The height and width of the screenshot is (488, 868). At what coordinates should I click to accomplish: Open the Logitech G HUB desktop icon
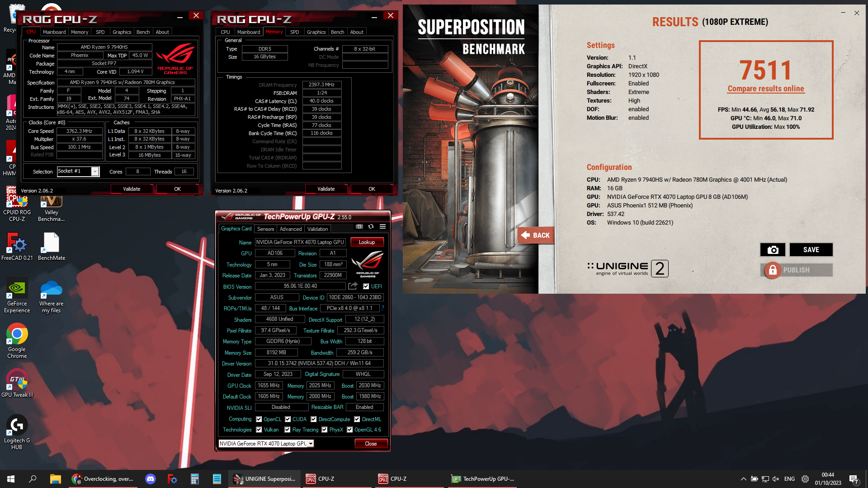click(17, 432)
